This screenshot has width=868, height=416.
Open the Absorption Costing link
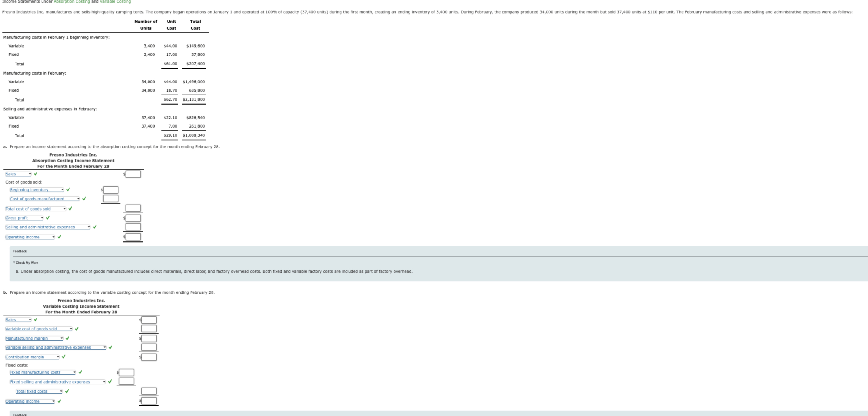coord(72,2)
